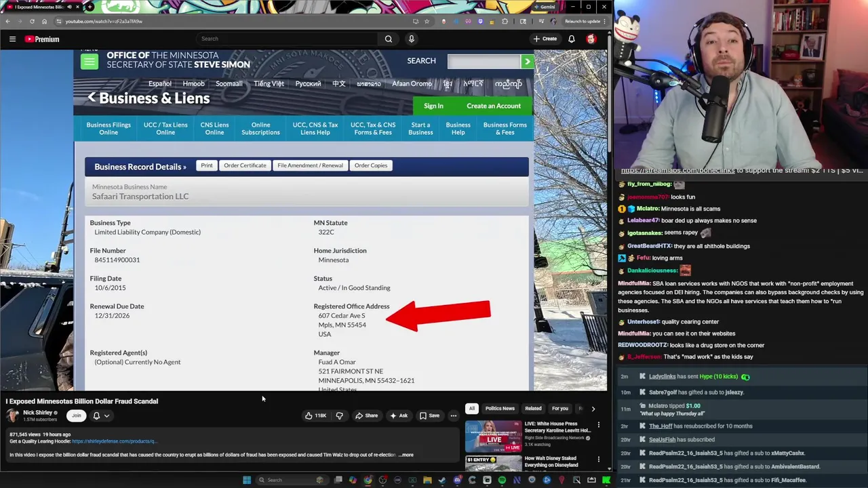Open Online Subscriptions menu item
The width and height of the screenshot is (868, 488).
click(260, 128)
